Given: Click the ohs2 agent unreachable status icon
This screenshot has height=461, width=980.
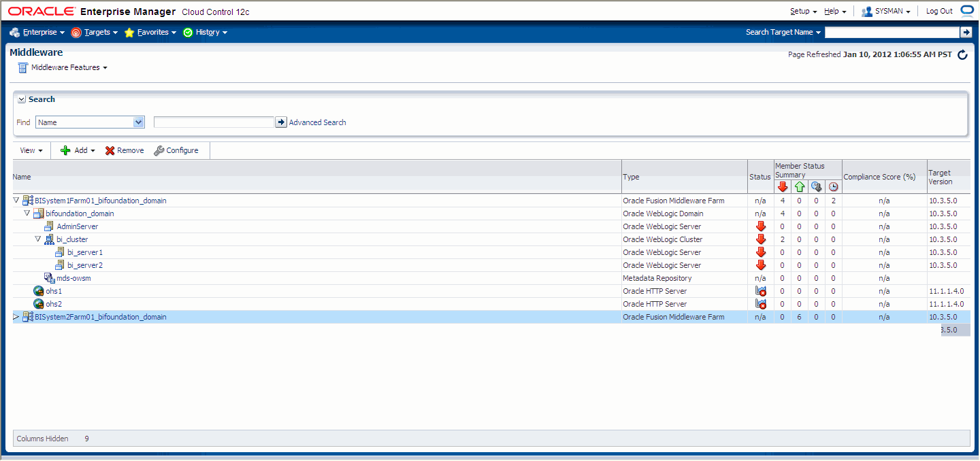Looking at the screenshot, I should [761, 304].
